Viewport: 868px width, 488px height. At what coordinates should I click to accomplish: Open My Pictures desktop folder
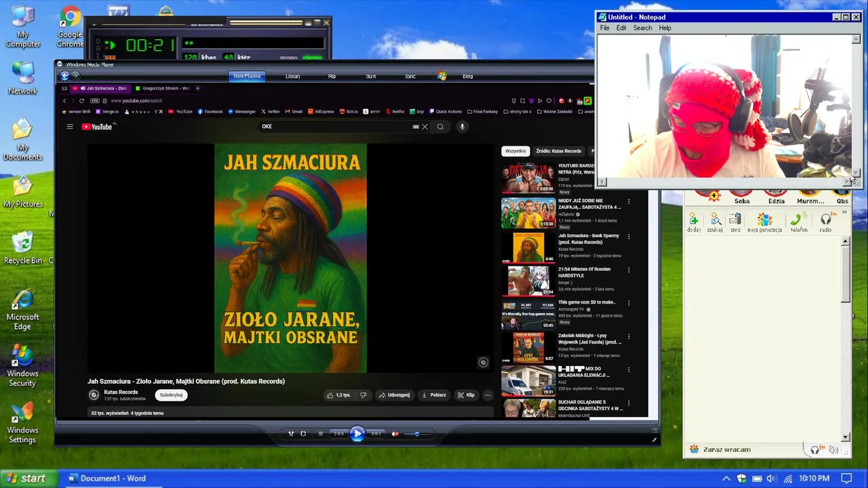[23, 191]
